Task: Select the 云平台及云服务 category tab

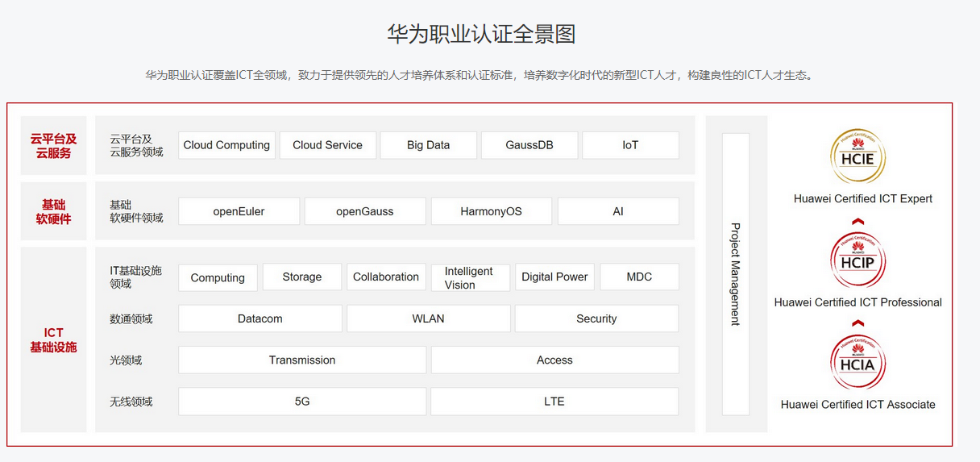Action: coord(54,145)
